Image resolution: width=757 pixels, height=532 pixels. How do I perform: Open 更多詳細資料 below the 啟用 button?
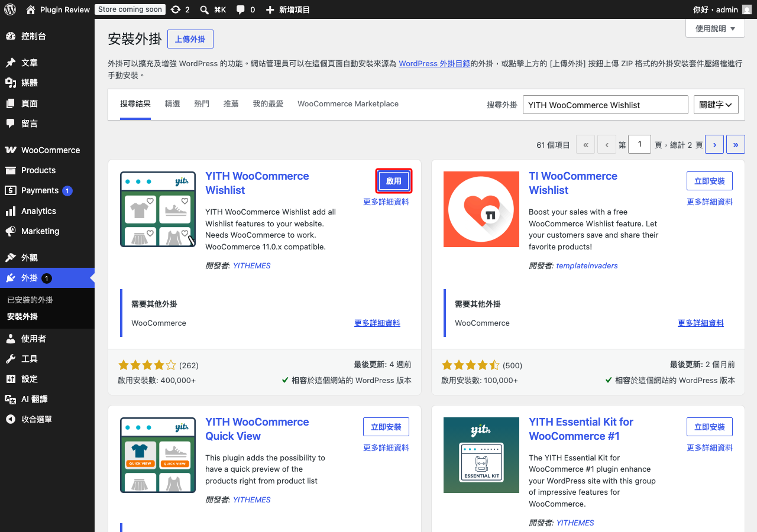(386, 202)
